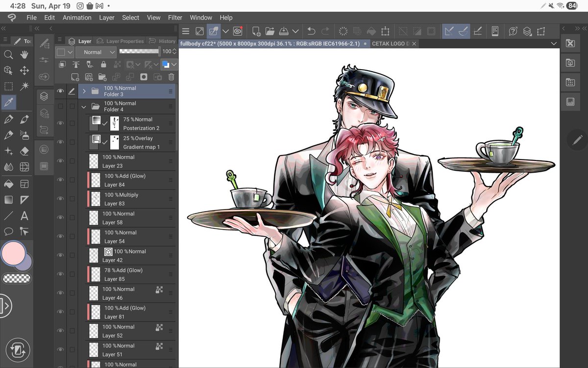Select the pink main color swatch
The image size is (588, 368).
point(14,253)
